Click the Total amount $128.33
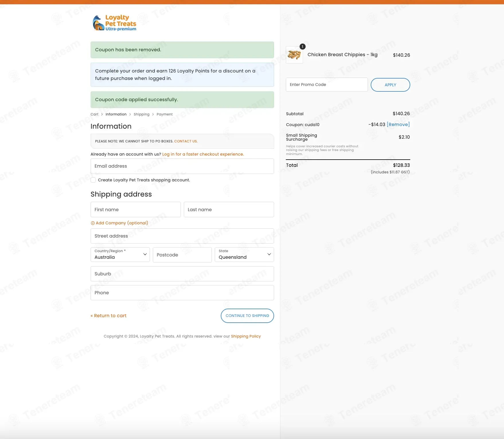The height and width of the screenshot is (439, 504). [401, 165]
